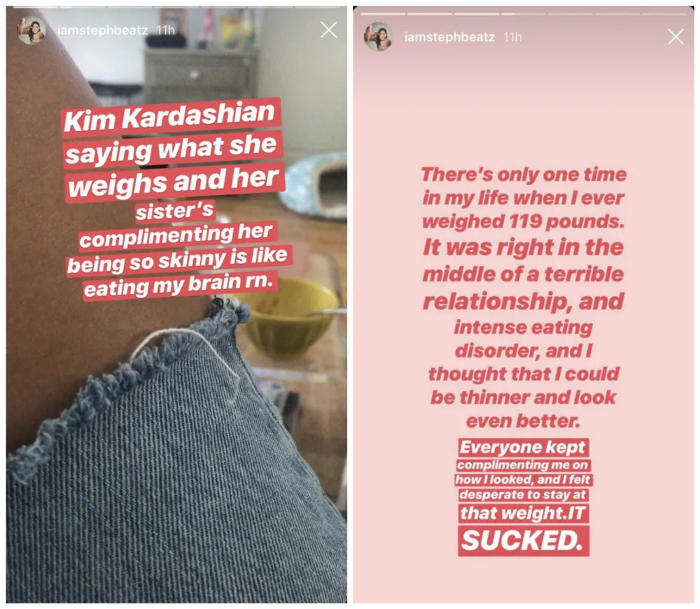Jump to first progress segment in right story
Image resolution: width=700 pixels, height=609 pixels.
pyautogui.click(x=383, y=14)
